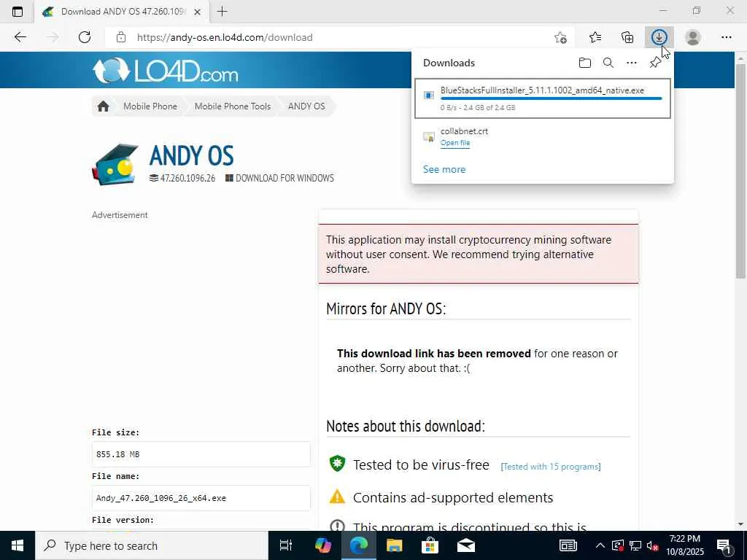Open Tested with 15 programs link

pos(551,467)
